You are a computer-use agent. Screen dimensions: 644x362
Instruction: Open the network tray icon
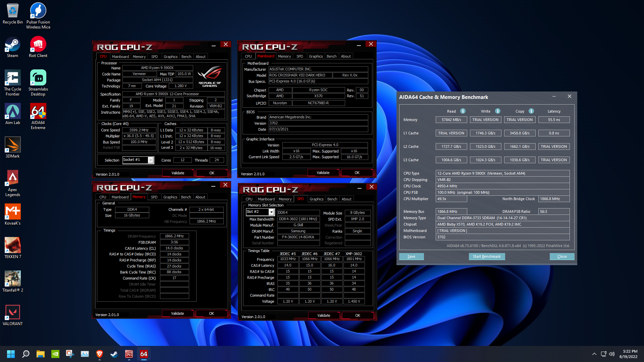click(x=603, y=354)
